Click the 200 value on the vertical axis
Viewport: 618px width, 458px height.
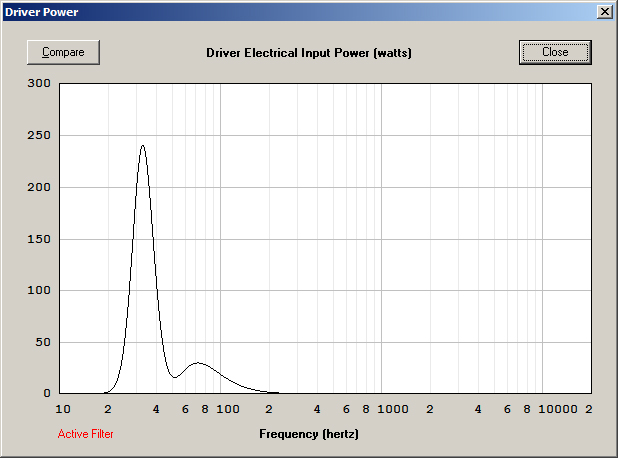(x=39, y=187)
